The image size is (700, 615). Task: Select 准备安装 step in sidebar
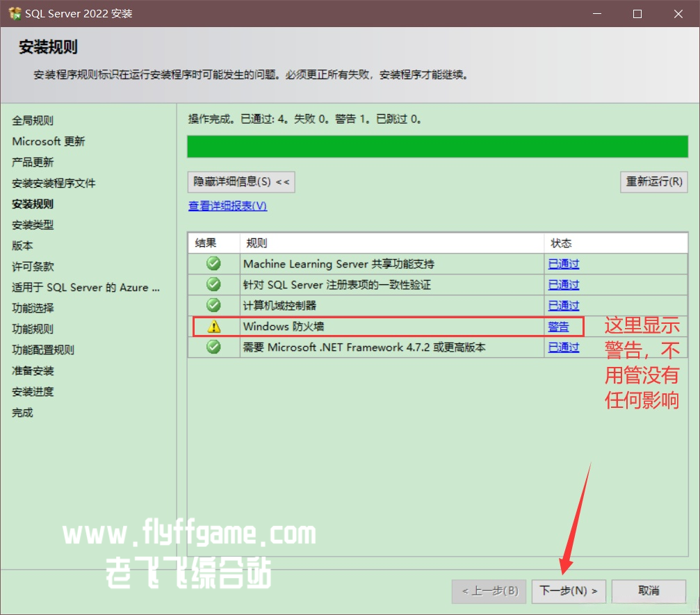33,371
